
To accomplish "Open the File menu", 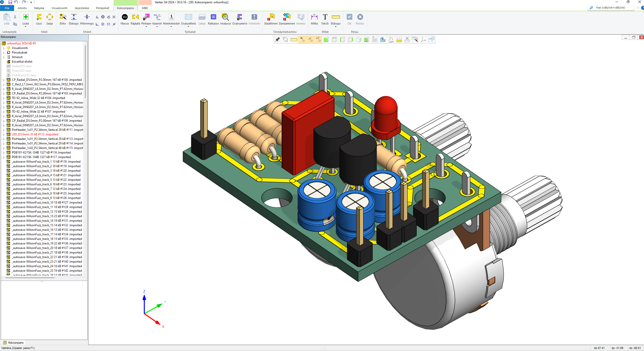I will click(x=7, y=8).
